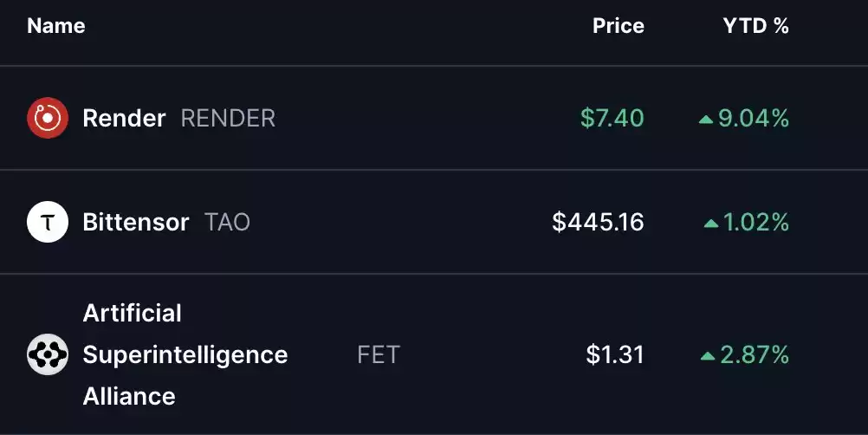This screenshot has width=868, height=435.
Task: Select the $1.31 FET price
Action: (615, 354)
